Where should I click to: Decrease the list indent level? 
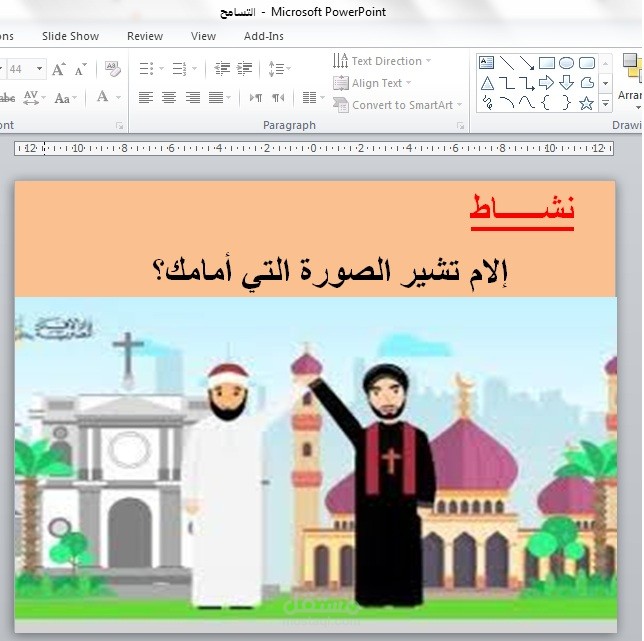222,69
